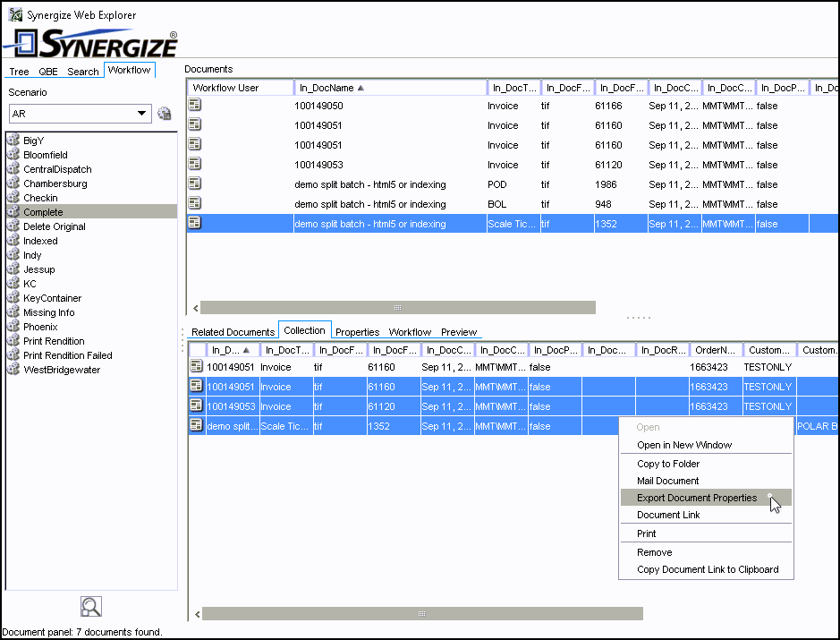Screen dimensions: 840x640
Task: Click the BigY workflow folder icon
Action: (x=13, y=140)
